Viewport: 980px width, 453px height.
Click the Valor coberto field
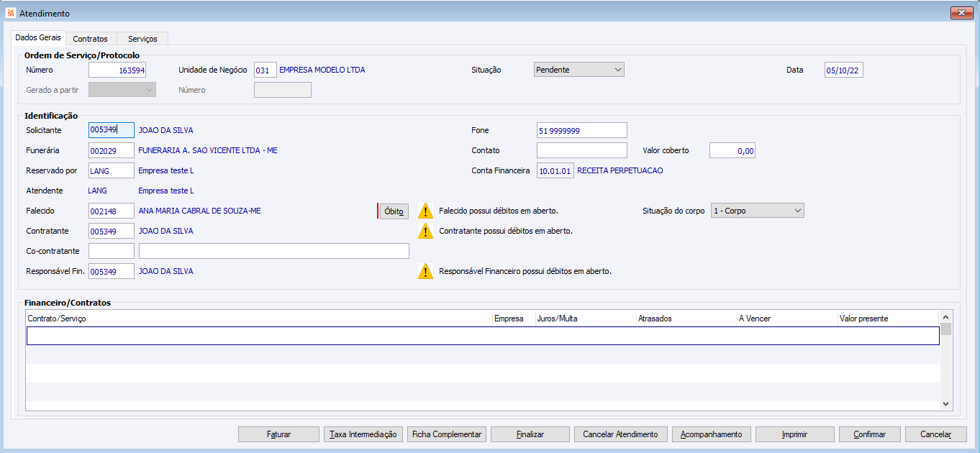tap(732, 150)
